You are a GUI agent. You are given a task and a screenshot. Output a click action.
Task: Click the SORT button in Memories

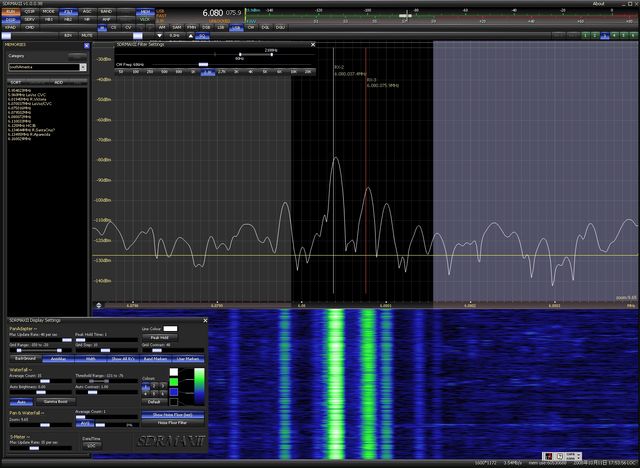(17, 82)
